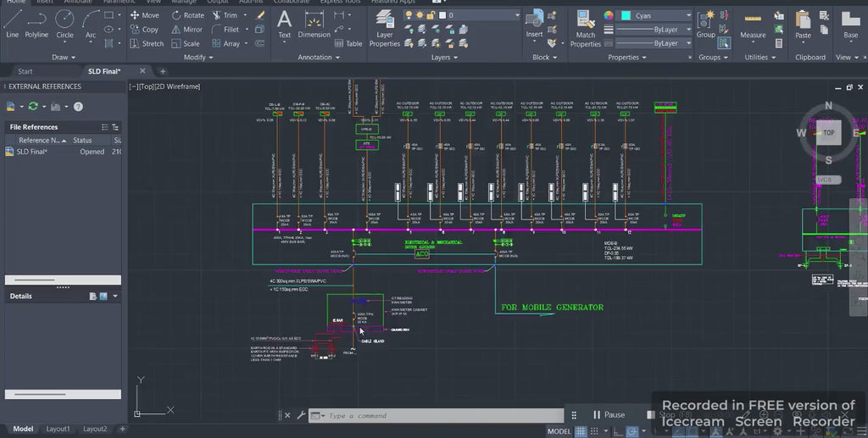Activate the Rotate command
Image resolution: width=868 pixels, height=438 pixels.
coord(187,15)
